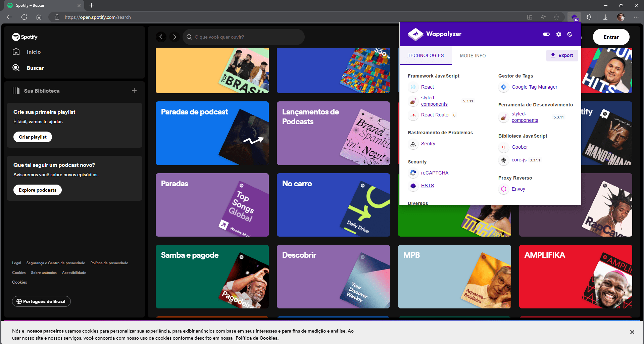Reload the page with refresh icon
Viewport: 644px width, 344px height.
point(24,17)
